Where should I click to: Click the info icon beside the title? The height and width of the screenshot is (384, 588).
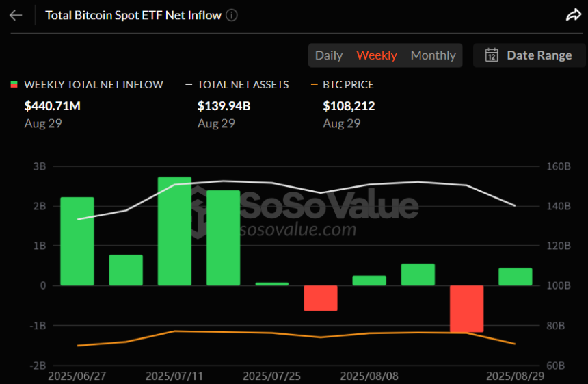pos(232,15)
